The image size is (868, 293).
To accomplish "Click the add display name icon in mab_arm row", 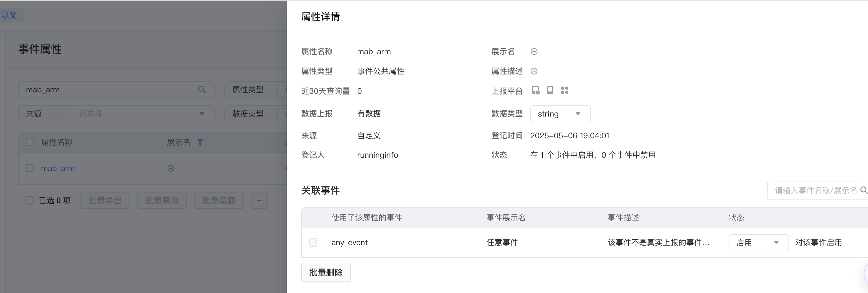I will [x=171, y=168].
